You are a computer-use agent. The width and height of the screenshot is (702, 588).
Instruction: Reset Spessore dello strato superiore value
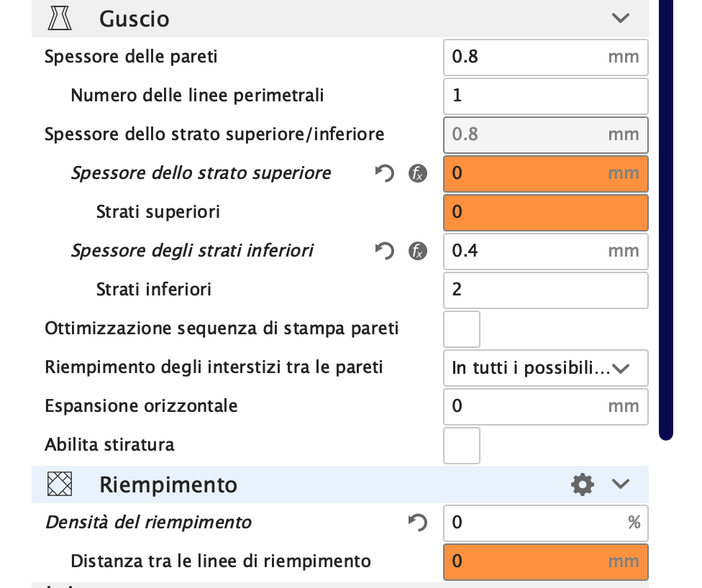[385, 173]
